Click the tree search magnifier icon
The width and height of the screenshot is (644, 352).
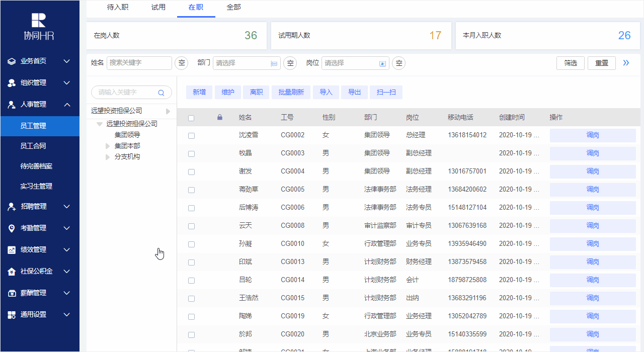tap(162, 93)
